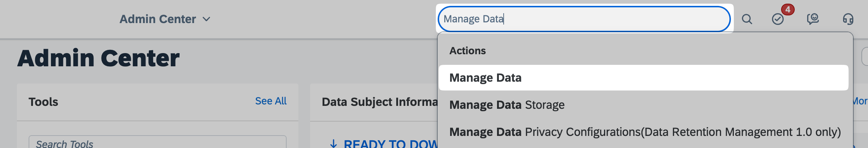Click the download arrow beside READY TO DOWNLOAD
868x148 pixels.
[334, 144]
